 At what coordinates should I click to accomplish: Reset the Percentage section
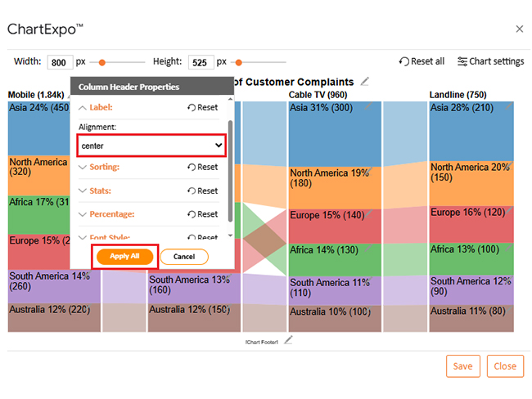(202, 214)
